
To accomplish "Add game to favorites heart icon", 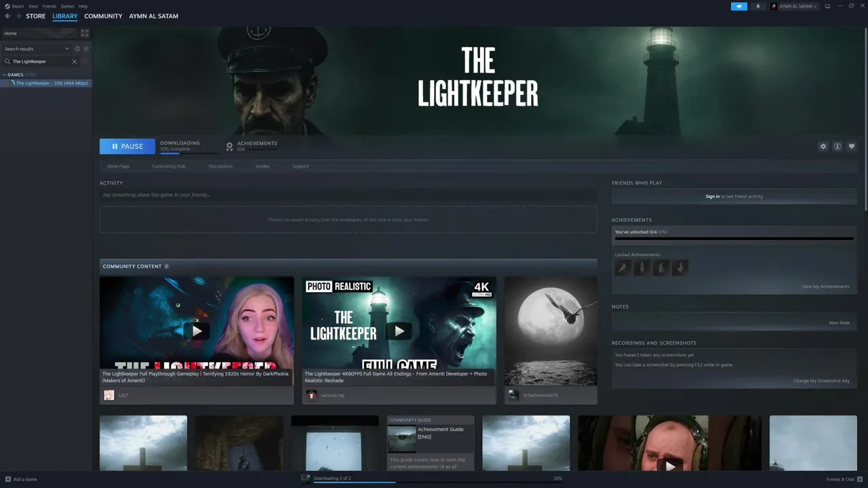I will (852, 146).
